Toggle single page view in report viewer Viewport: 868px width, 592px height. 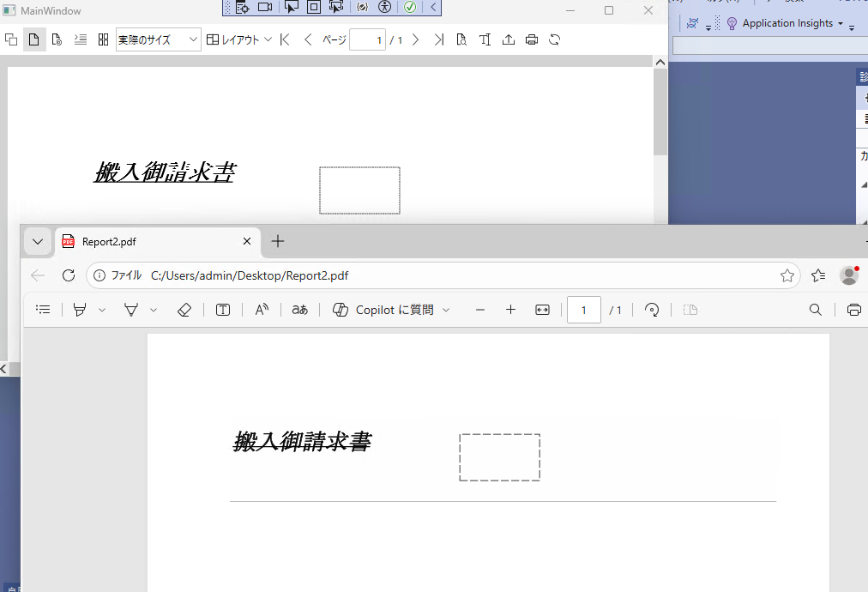click(33, 39)
